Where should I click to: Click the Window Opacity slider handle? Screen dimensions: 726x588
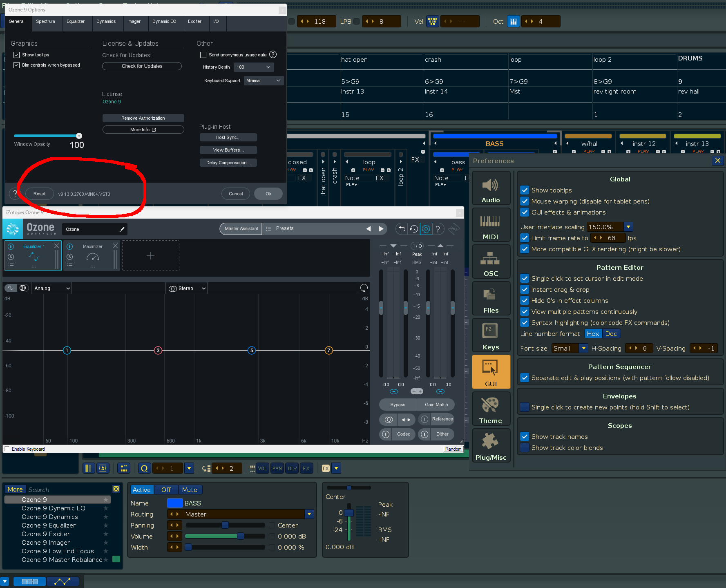(x=79, y=136)
